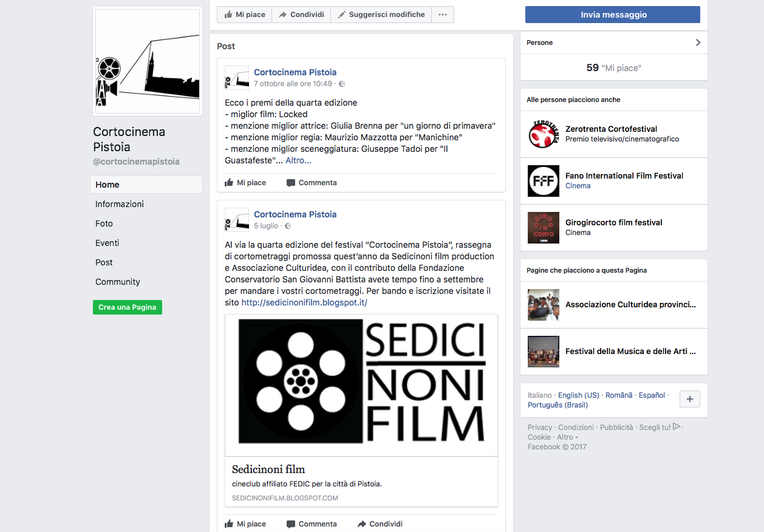Click Crea una Pagina green button
The image size is (764, 532).
(128, 307)
